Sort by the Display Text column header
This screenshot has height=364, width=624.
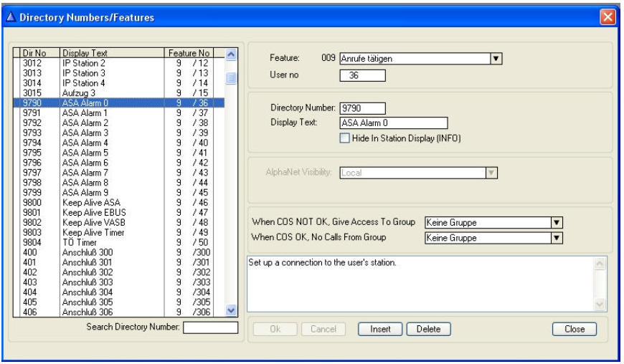point(112,53)
